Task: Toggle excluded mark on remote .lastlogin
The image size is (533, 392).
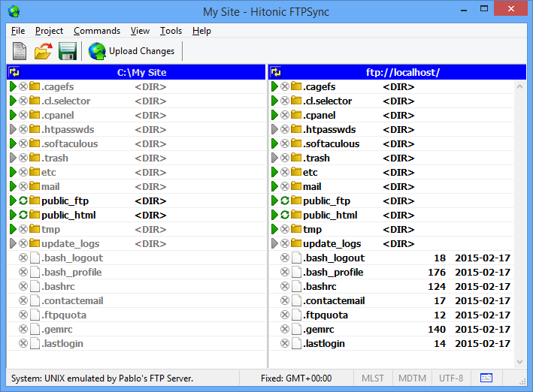Action: pyautogui.click(x=285, y=343)
